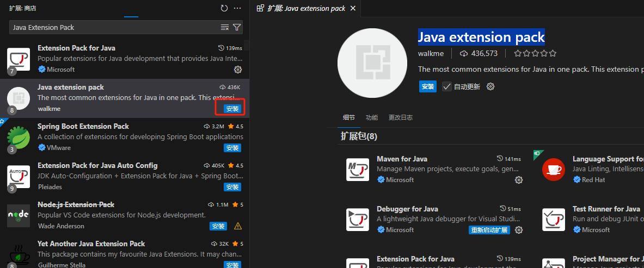Select Spring Boot Extension Pack list entry
Screen dimensions: 644x268
[125, 138]
